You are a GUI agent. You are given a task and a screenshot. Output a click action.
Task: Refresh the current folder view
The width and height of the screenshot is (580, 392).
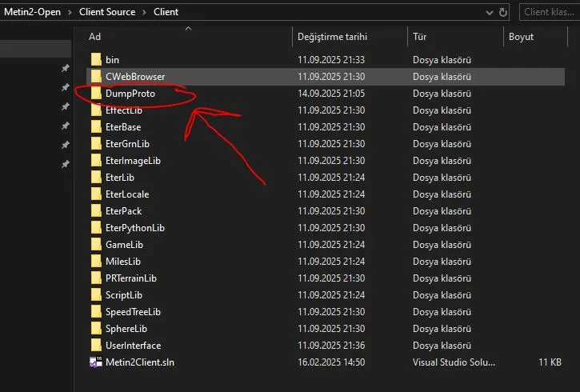coord(503,12)
